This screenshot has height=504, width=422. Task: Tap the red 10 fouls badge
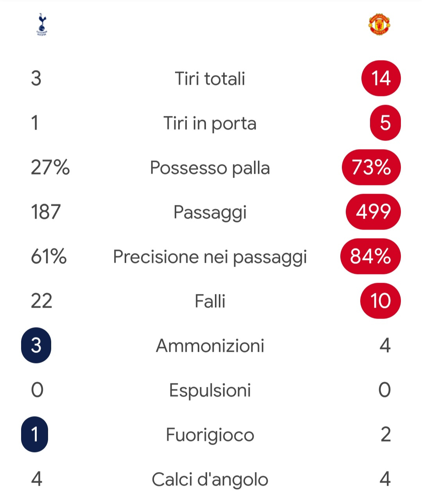click(x=381, y=301)
